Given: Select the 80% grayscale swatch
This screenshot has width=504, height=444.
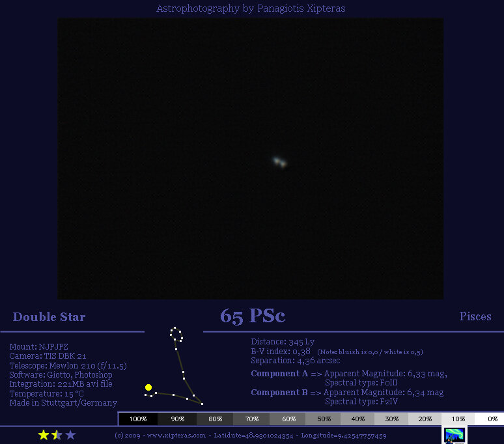Looking at the screenshot, I should coord(215,419).
